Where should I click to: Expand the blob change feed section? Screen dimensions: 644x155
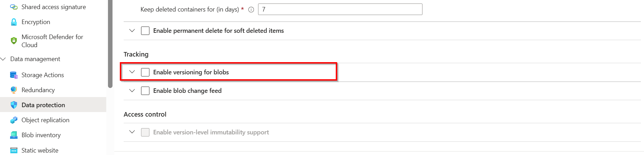click(132, 91)
